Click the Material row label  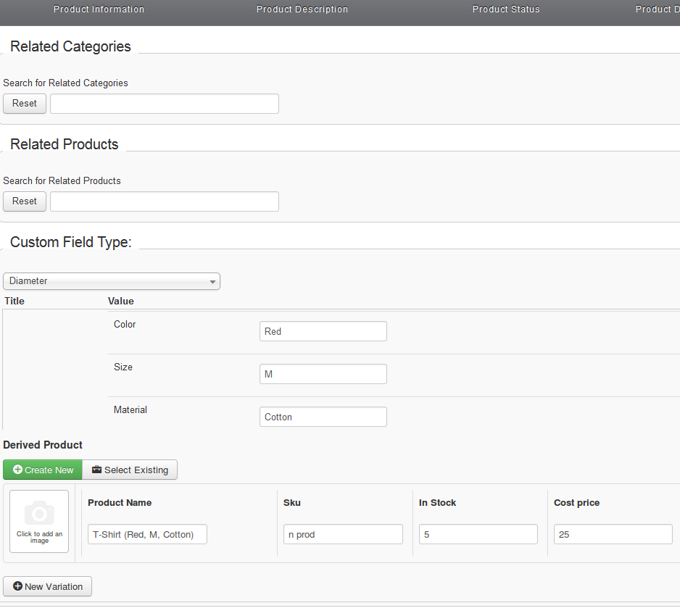[130, 409]
